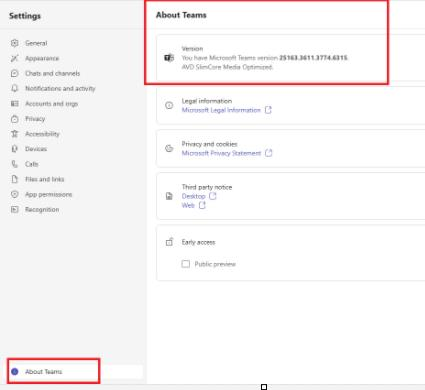Click external link icon beside Legal Information
The height and width of the screenshot is (390, 425).
[x=268, y=110]
